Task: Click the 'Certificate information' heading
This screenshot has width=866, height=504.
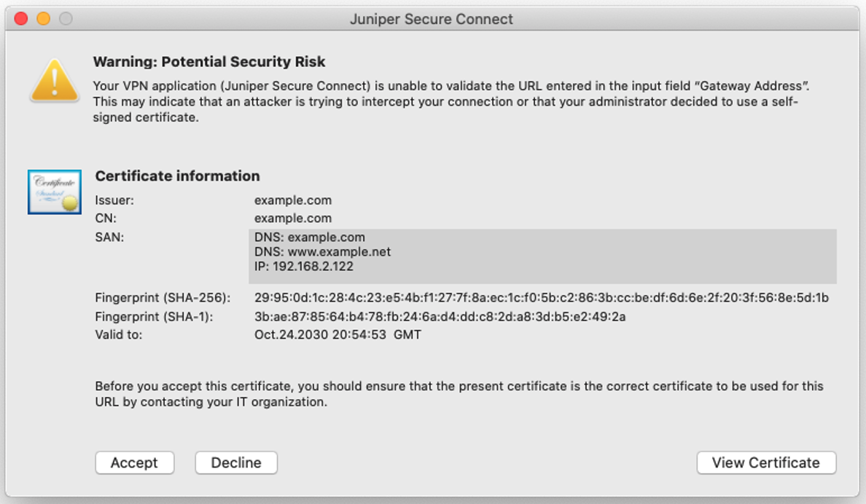Action: pyautogui.click(x=177, y=176)
